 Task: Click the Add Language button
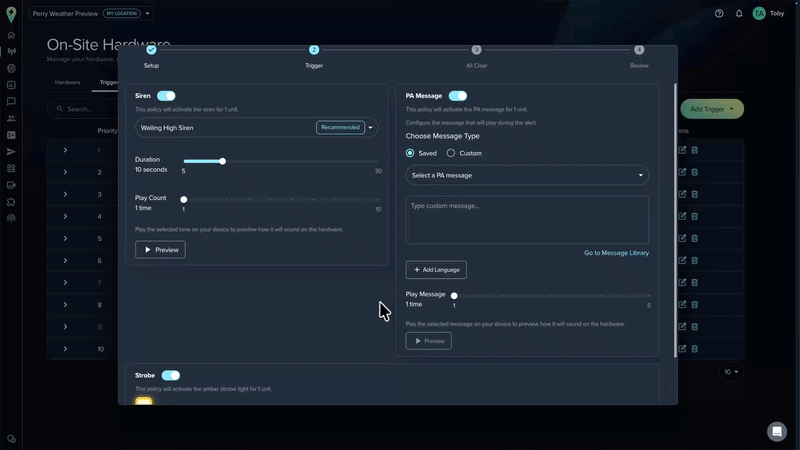click(436, 270)
